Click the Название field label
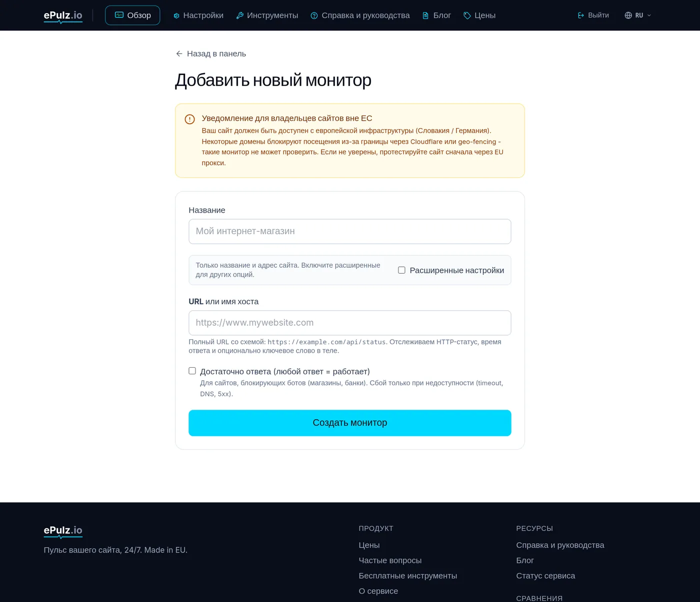700x602 pixels. coord(207,210)
